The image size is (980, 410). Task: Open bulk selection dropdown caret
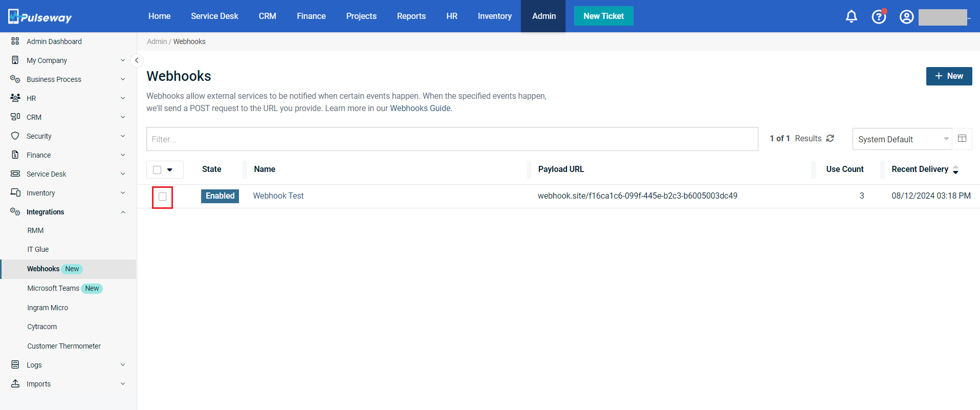click(x=170, y=170)
